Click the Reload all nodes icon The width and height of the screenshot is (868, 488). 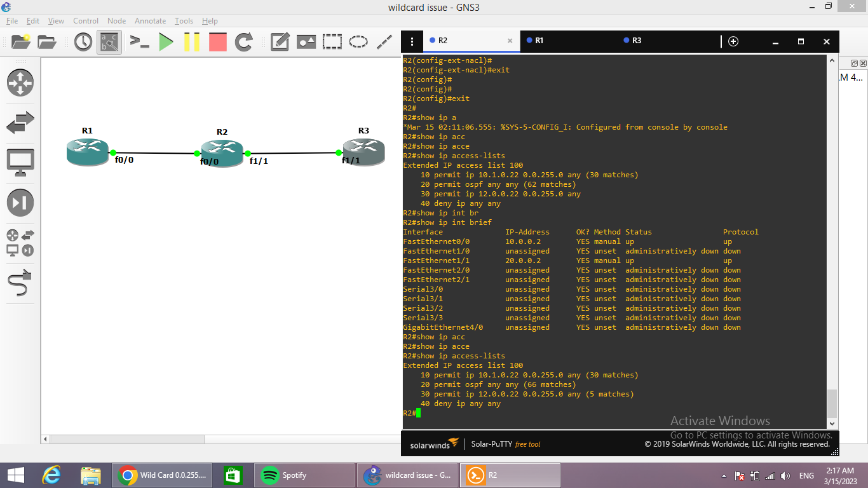[x=243, y=41]
